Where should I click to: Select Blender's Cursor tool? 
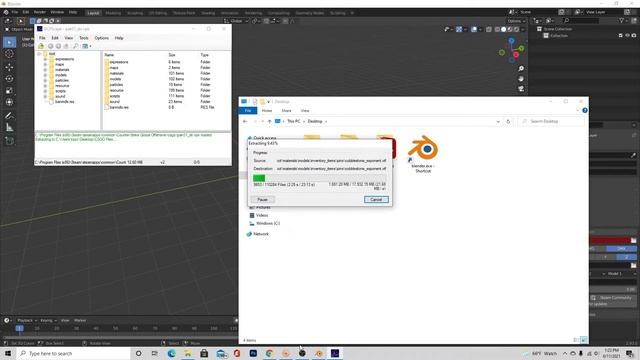(x=9, y=54)
